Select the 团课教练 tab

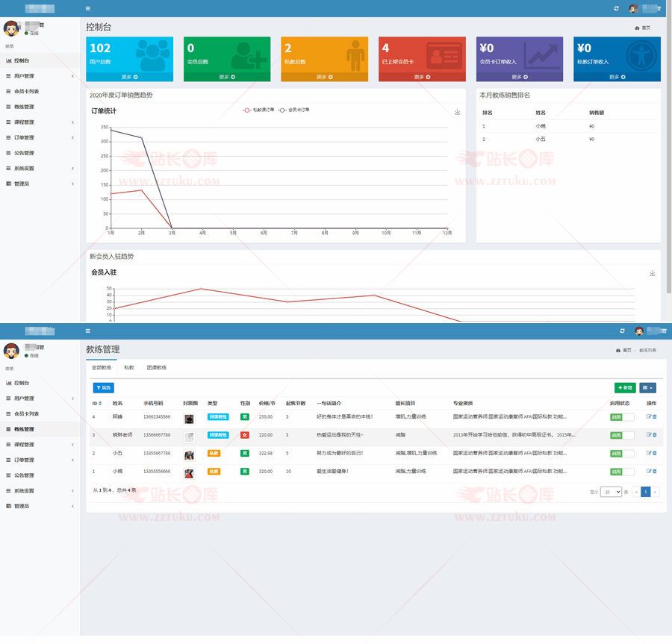click(x=157, y=368)
